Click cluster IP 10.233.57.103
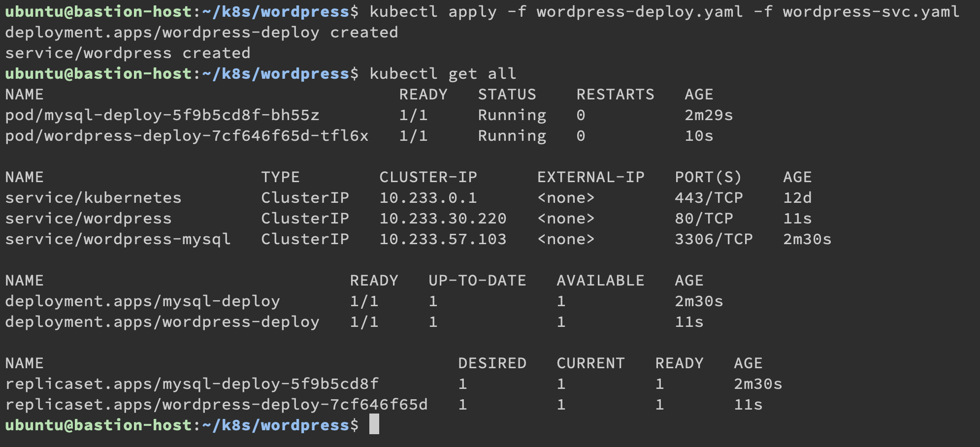The image size is (980, 447). 443,239
